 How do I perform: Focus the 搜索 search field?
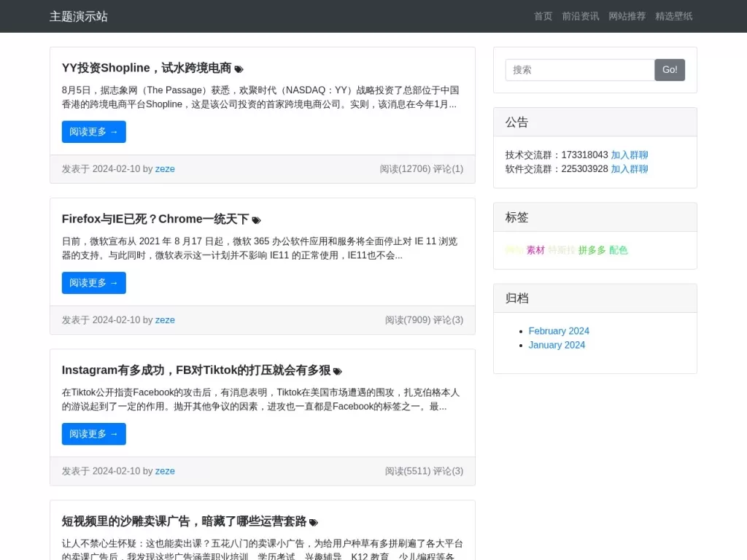tap(580, 70)
